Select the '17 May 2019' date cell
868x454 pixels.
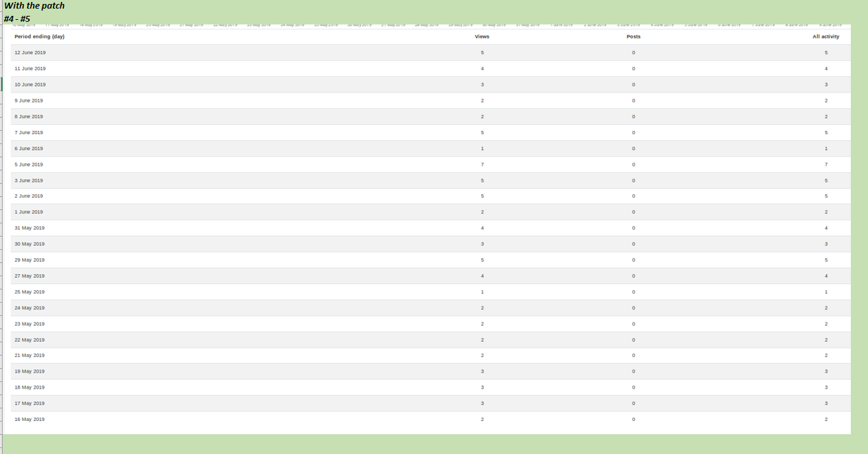click(30, 403)
